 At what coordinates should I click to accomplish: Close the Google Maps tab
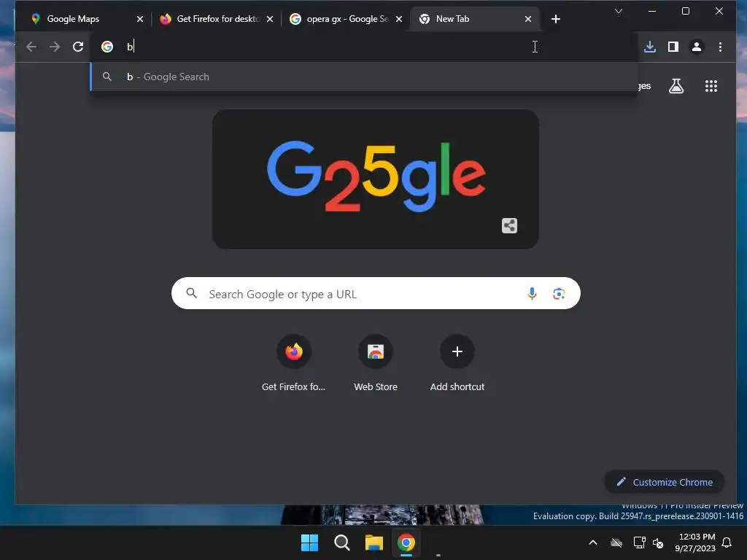pyautogui.click(x=139, y=19)
